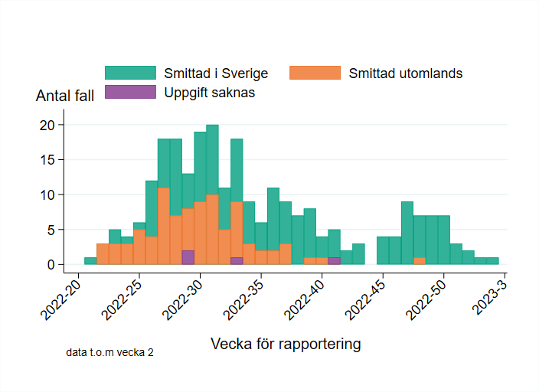Select the 'Smittad utomlands' legend label
The image size is (539, 392).
pos(405,73)
